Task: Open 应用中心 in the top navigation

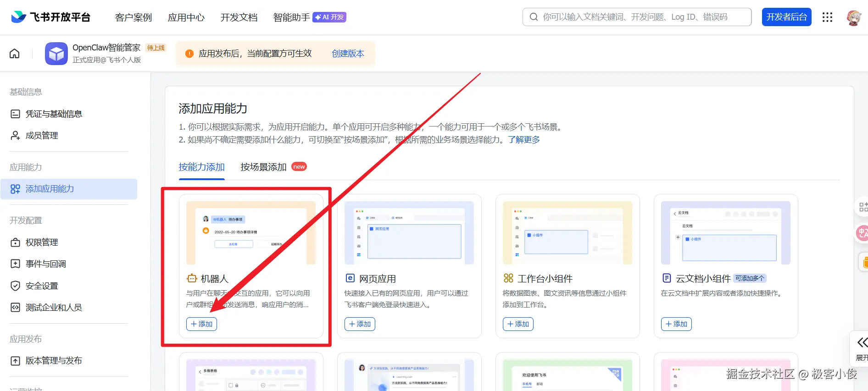Action: tap(186, 17)
